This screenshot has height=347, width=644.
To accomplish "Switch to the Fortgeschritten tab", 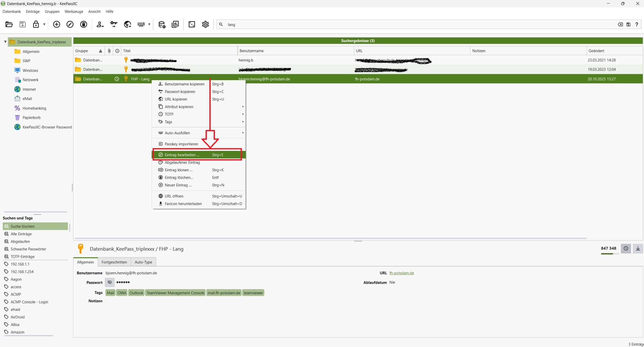I will point(114,262).
